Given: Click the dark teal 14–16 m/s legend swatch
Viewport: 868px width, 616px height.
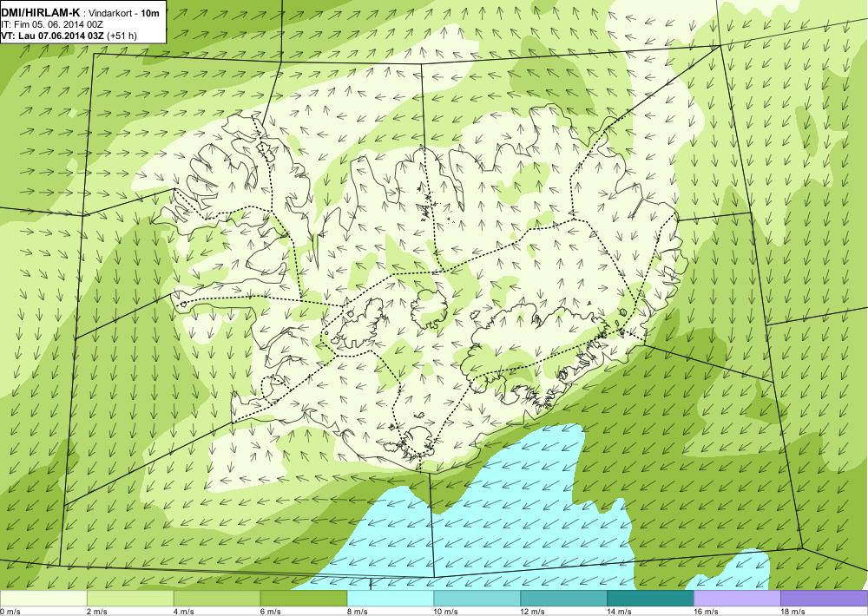Looking at the screenshot, I should [650, 599].
